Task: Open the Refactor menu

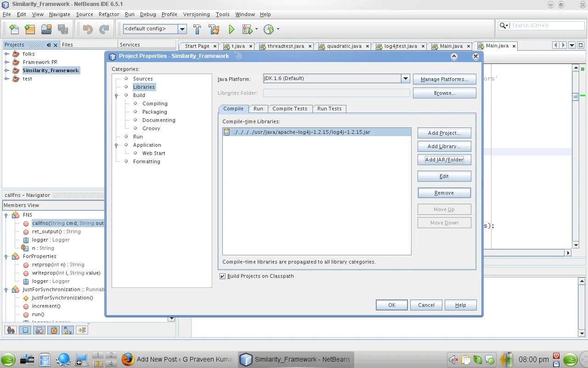Action: (x=109, y=14)
